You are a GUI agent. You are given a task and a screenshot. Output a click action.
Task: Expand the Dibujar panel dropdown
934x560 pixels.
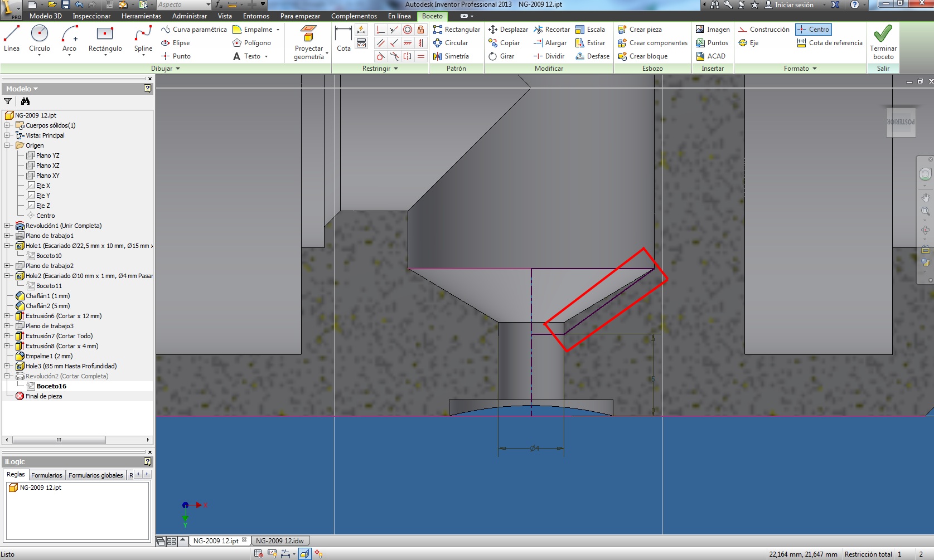point(166,69)
